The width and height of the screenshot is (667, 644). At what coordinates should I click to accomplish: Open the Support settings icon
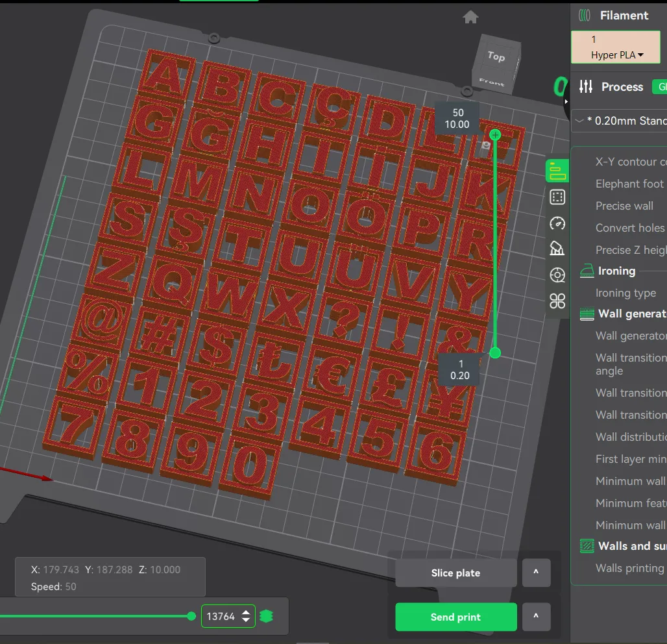pos(557,249)
